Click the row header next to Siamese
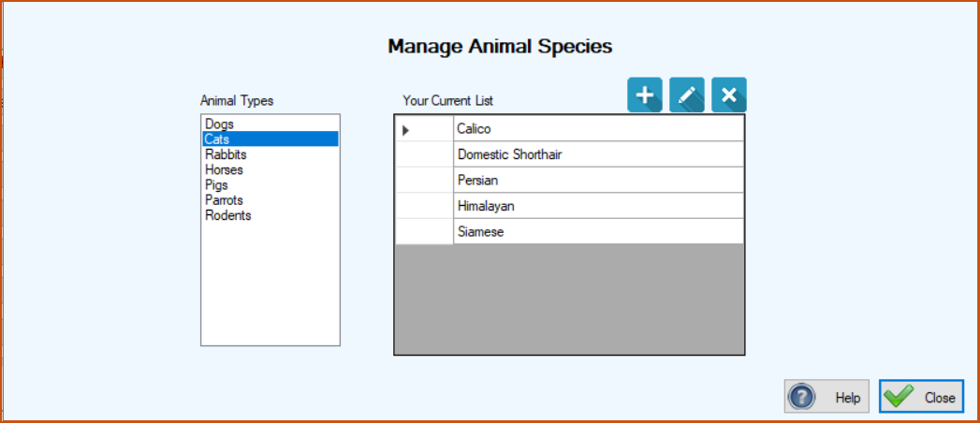Screen dimensions: 980x423 424,231
